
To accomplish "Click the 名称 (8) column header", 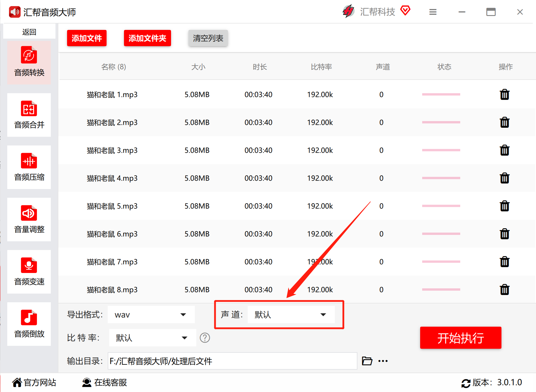I will (x=114, y=67).
